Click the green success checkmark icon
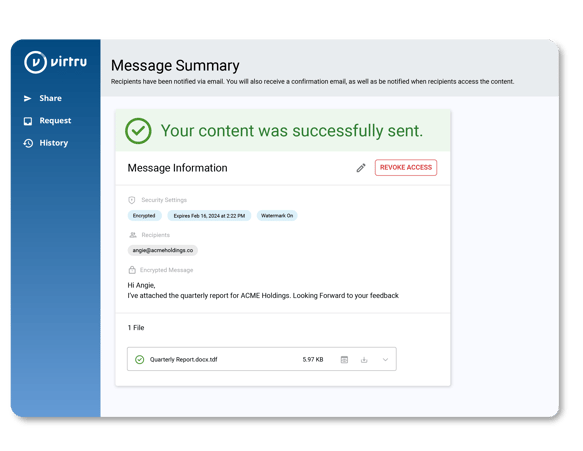The height and width of the screenshot is (451, 583). pos(138,131)
